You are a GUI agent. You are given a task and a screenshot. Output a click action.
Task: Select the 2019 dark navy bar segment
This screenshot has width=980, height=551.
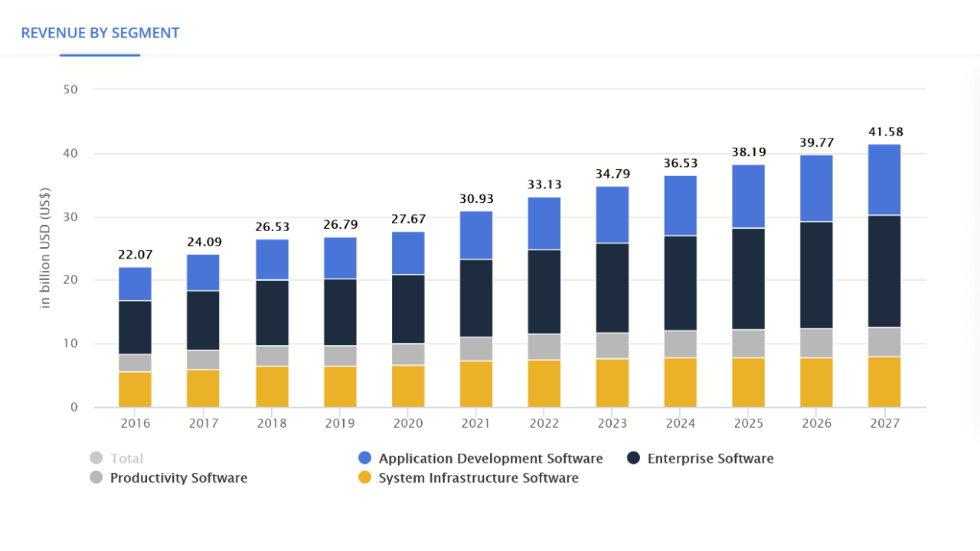tap(340, 312)
